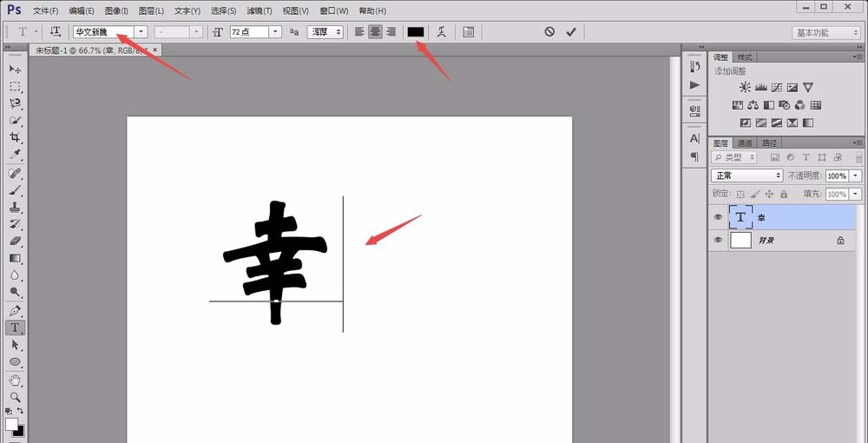
Task: Open the 图像(I) menu
Action: (x=117, y=11)
